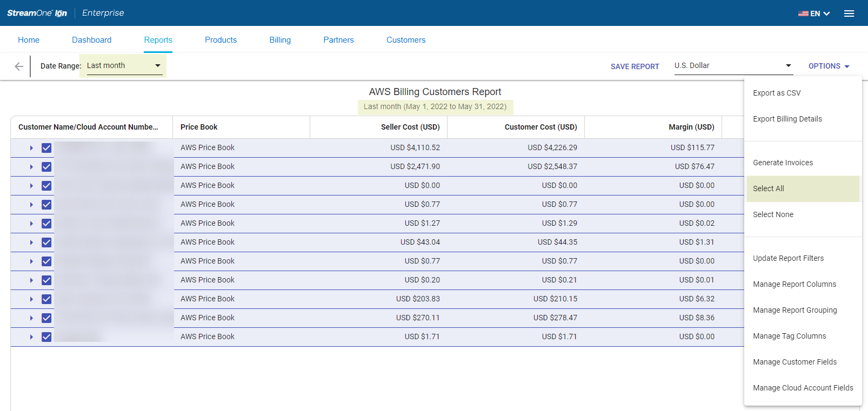Screen dimensions: 868x411
Task: Go to the Home tab
Action: (x=29, y=40)
